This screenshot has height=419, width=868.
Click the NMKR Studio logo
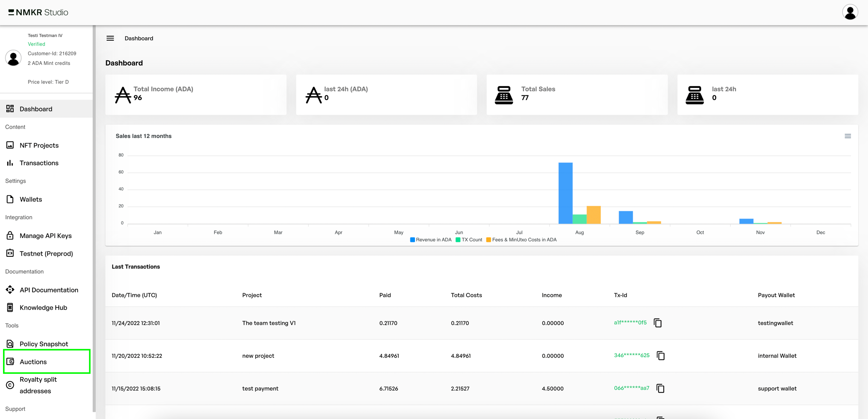coord(38,12)
